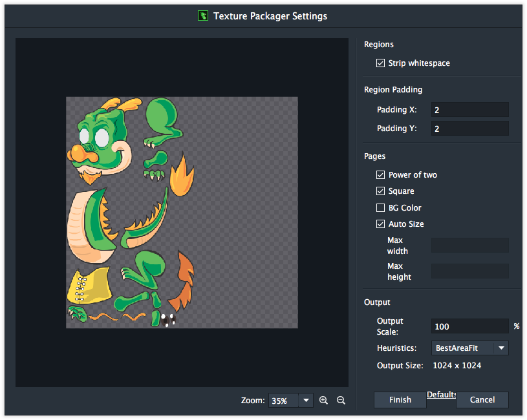Disable the Power of two option
This screenshot has height=420, width=527.
[381, 174]
